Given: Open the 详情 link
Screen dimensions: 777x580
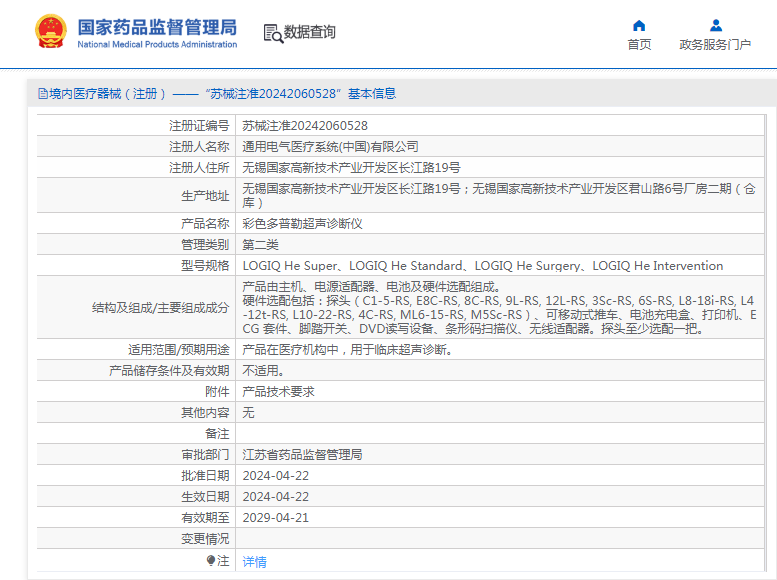Looking at the screenshot, I should (x=255, y=562).
